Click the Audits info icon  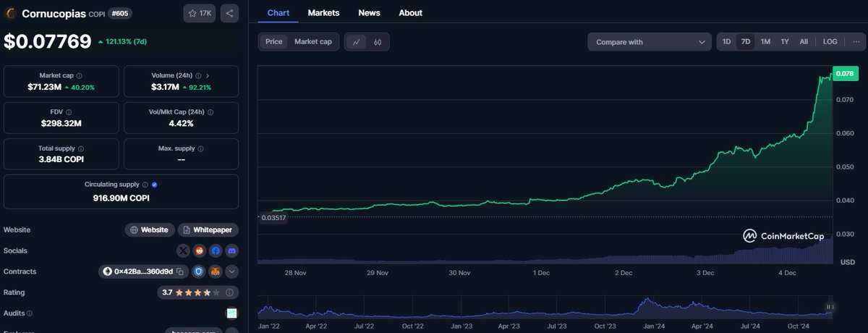(x=30, y=313)
